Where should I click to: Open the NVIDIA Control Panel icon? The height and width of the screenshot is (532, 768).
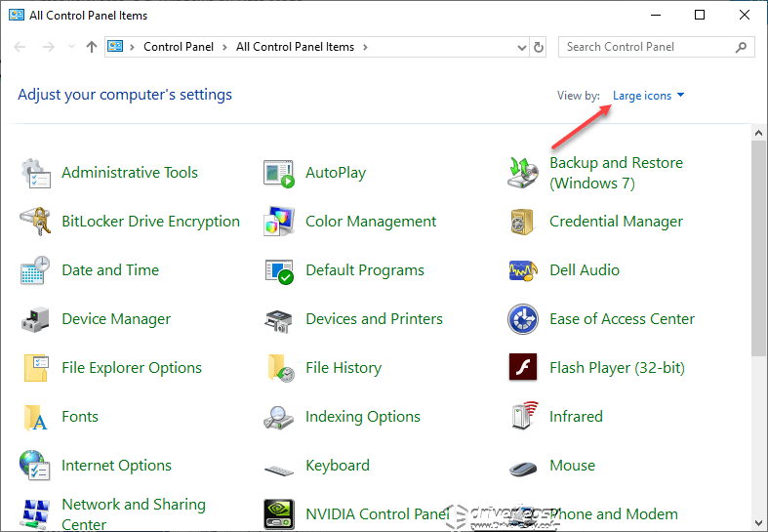tap(279, 513)
